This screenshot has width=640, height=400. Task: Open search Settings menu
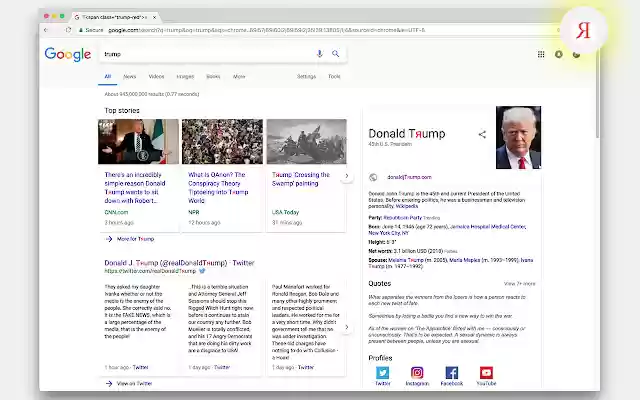[x=306, y=76]
